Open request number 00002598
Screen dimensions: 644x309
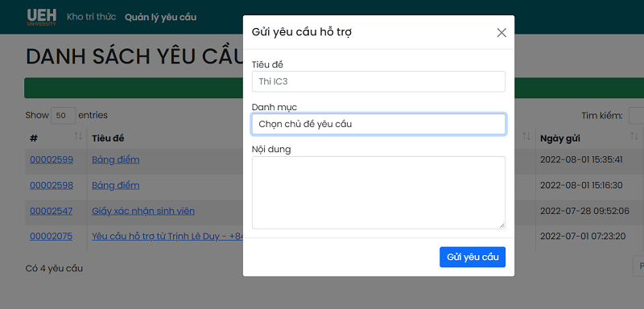[52, 186]
